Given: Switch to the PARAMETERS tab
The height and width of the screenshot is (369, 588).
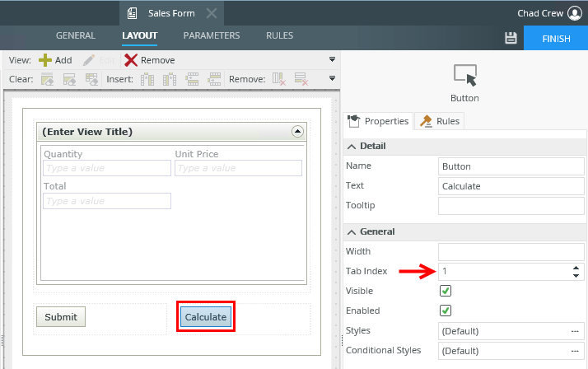Looking at the screenshot, I should [212, 36].
